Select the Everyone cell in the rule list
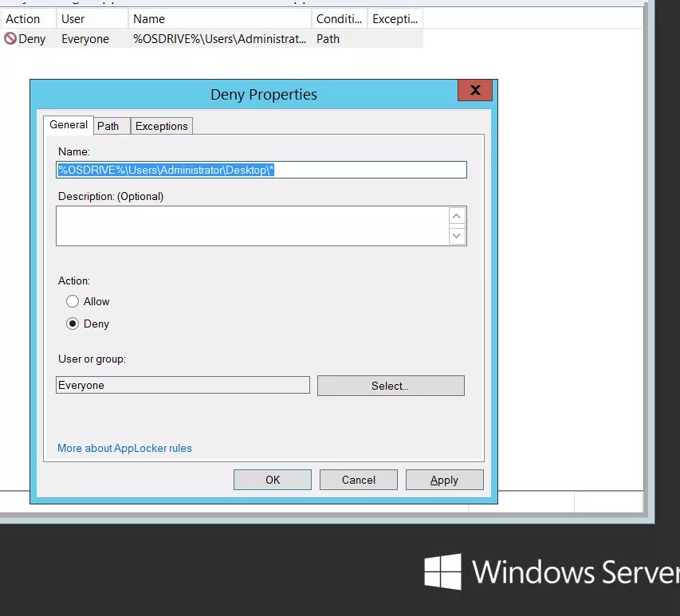 (85, 39)
